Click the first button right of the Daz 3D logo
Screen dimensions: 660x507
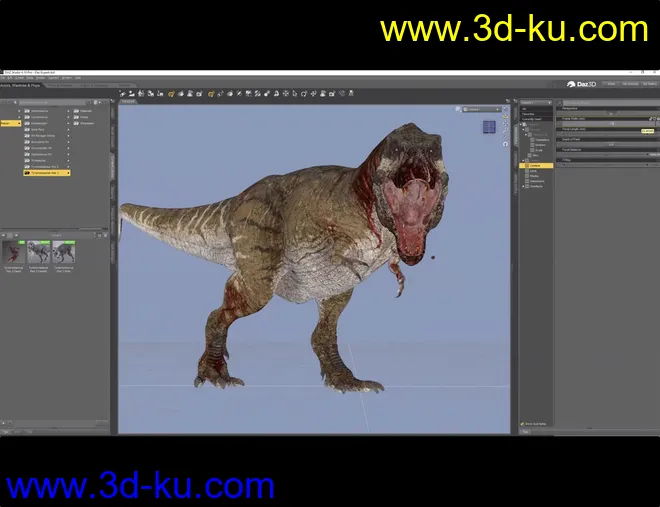tap(612, 84)
